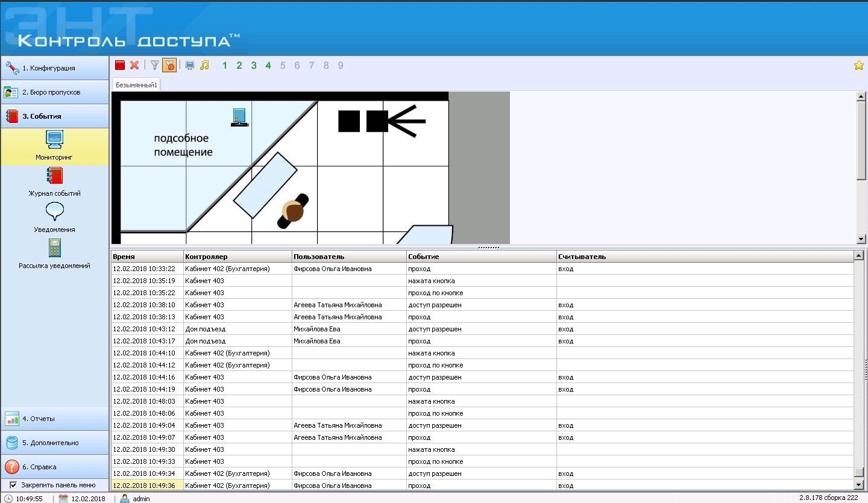The height and width of the screenshot is (503, 868).
Task: Select Рассылка уведомлений in sidebar
Action: 54,254
